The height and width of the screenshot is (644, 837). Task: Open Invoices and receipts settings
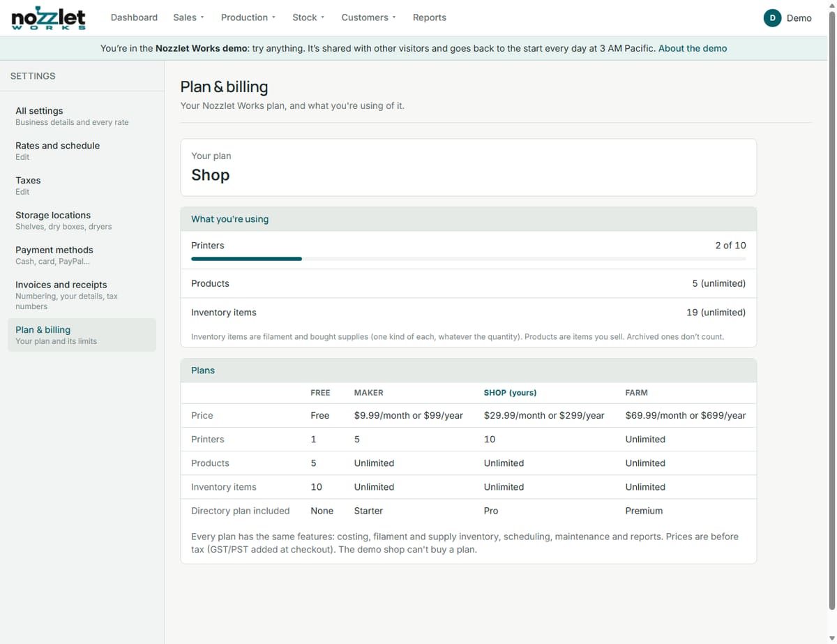(x=82, y=295)
